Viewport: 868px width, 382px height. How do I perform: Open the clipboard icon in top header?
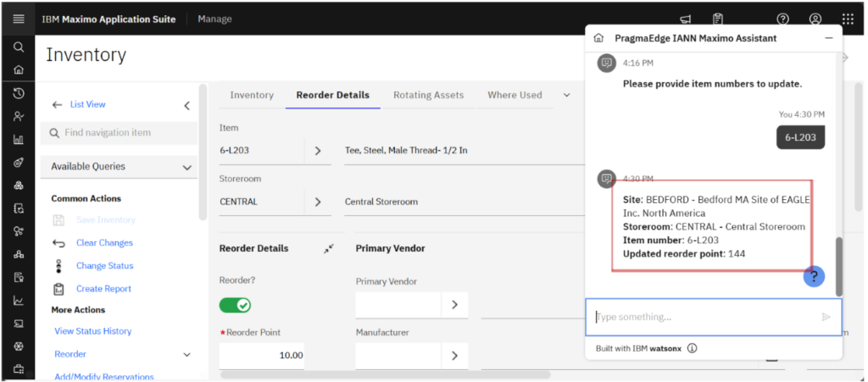pos(717,19)
